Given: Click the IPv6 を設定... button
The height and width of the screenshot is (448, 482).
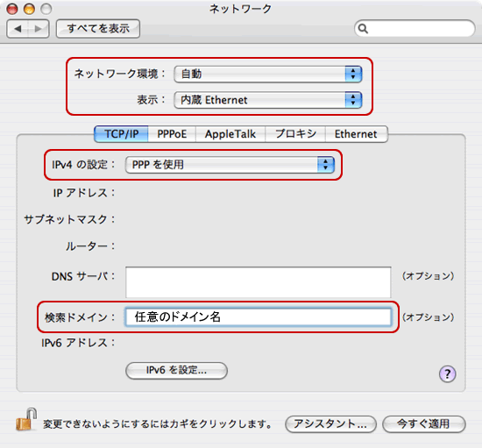Looking at the screenshot, I should click(176, 370).
